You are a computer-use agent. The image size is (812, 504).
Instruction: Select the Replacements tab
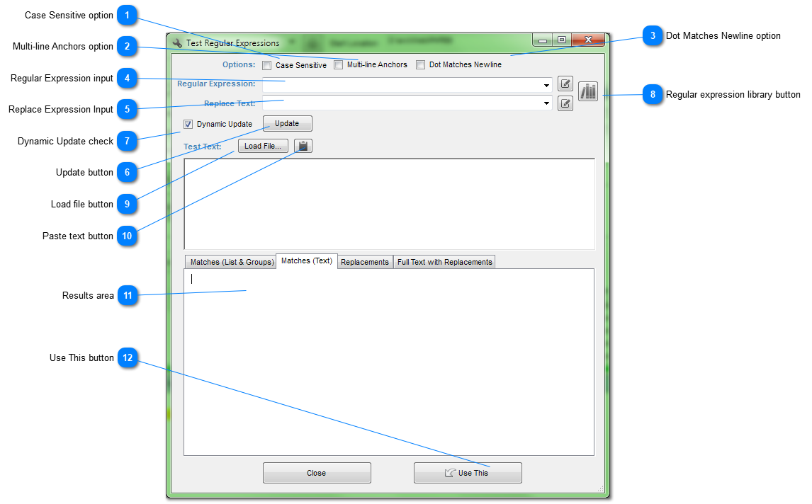(365, 261)
